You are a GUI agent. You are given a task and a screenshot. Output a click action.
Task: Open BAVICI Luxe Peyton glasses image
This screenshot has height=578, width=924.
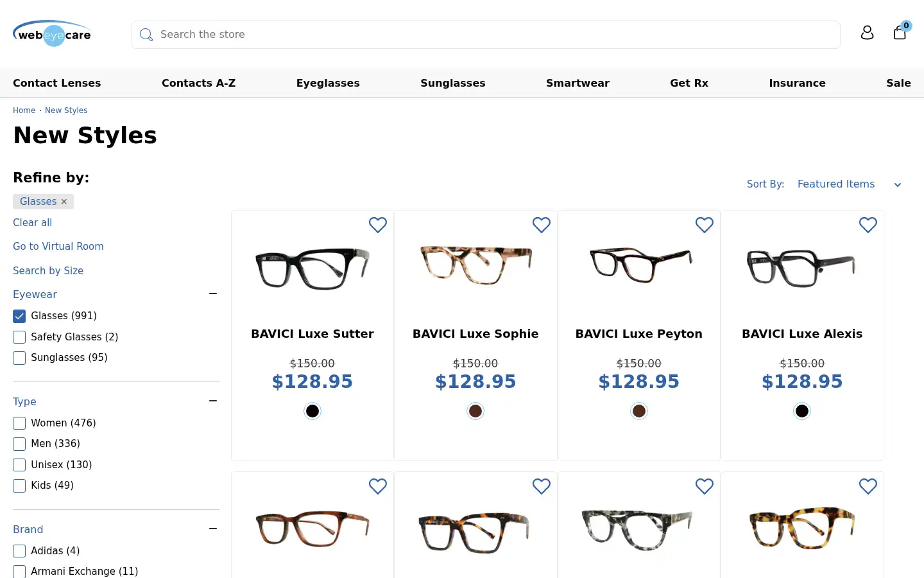(x=640, y=265)
